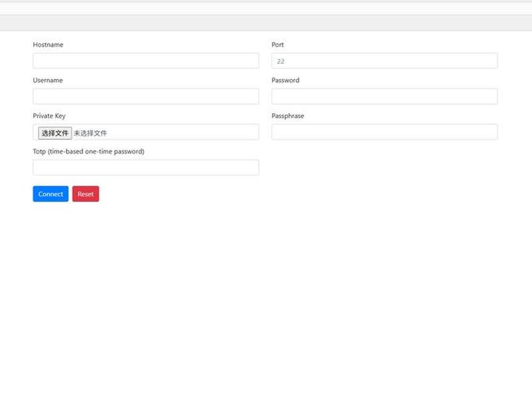
Task: Focus the Port field showing 22
Action: pyautogui.click(x=384, y=61)
